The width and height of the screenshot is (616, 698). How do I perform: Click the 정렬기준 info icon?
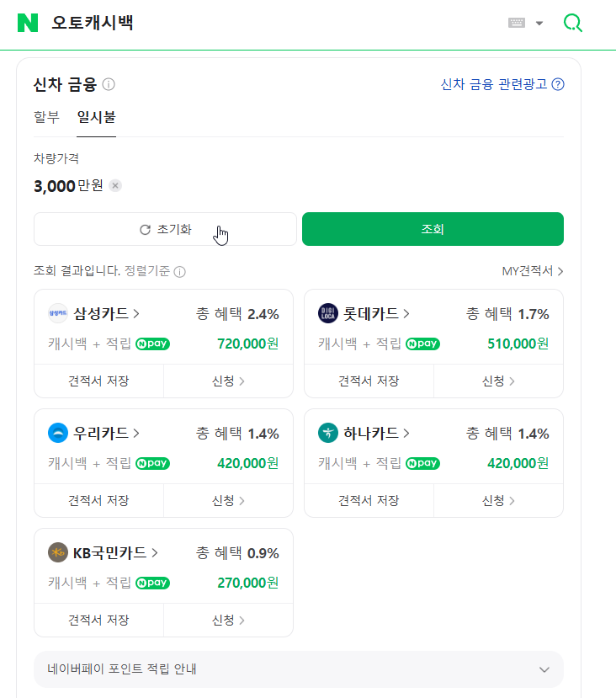[178, 272]
